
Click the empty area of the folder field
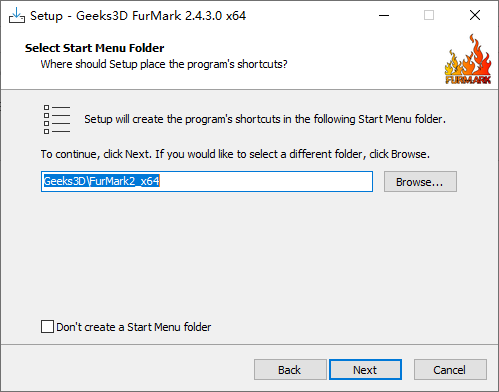tap(266, 182)
